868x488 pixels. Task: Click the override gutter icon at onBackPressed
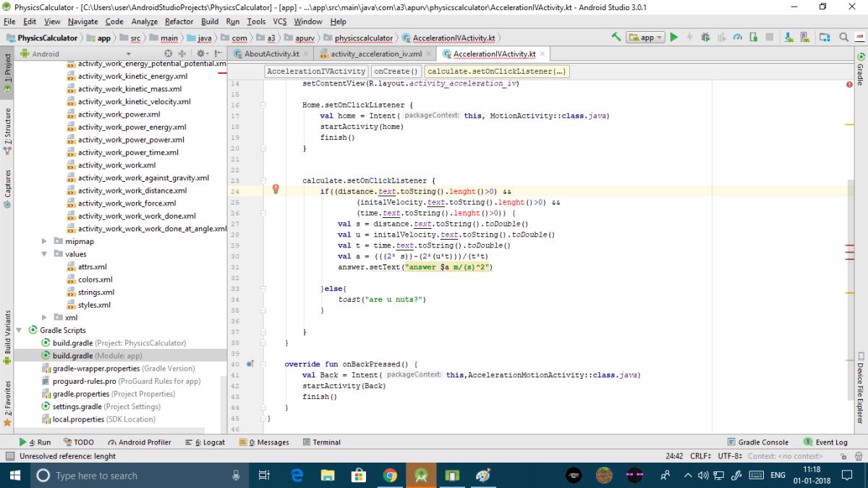point(251,364)
